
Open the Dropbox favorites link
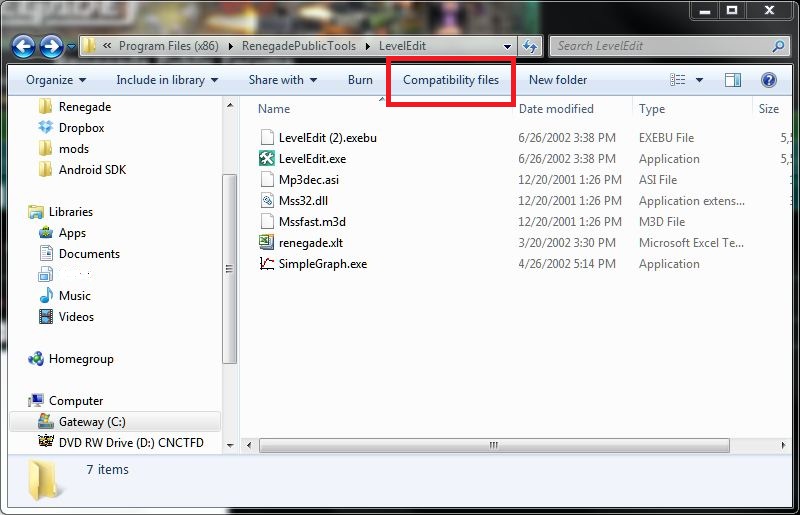point(81,128)
